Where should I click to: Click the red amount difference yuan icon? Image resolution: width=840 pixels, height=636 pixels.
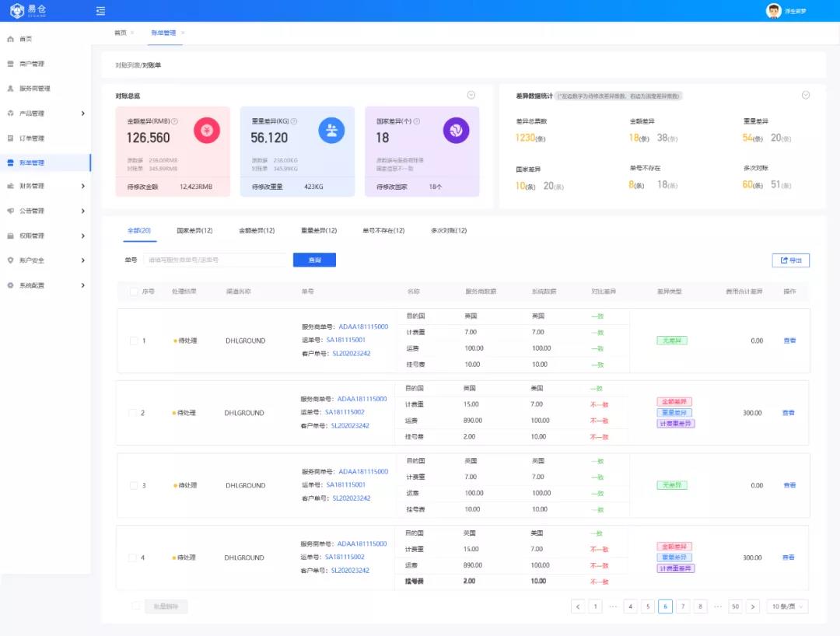tap(207, 131)
